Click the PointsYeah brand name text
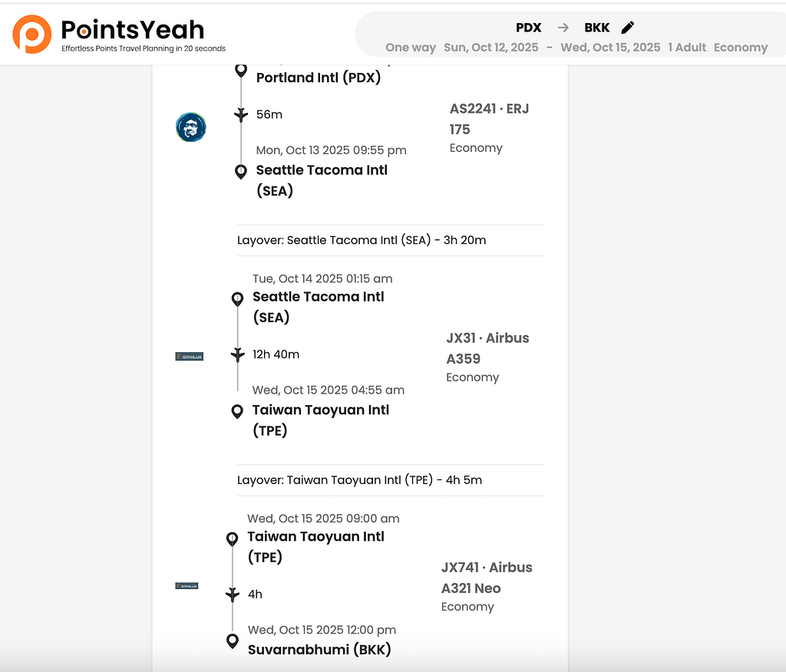Image resolution: width=786 pixels, height=672 pixels. [133, 29]
